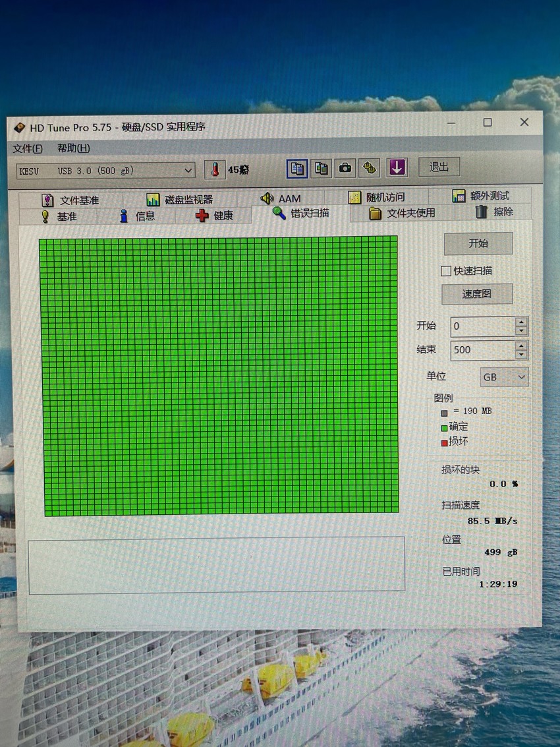Switch to the 磁盘监视器 tab
Screen dimensions: 560x747
pos(179,199)
